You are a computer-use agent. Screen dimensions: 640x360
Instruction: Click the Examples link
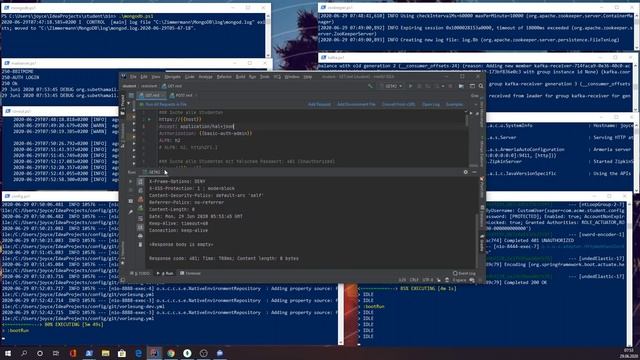454,104
